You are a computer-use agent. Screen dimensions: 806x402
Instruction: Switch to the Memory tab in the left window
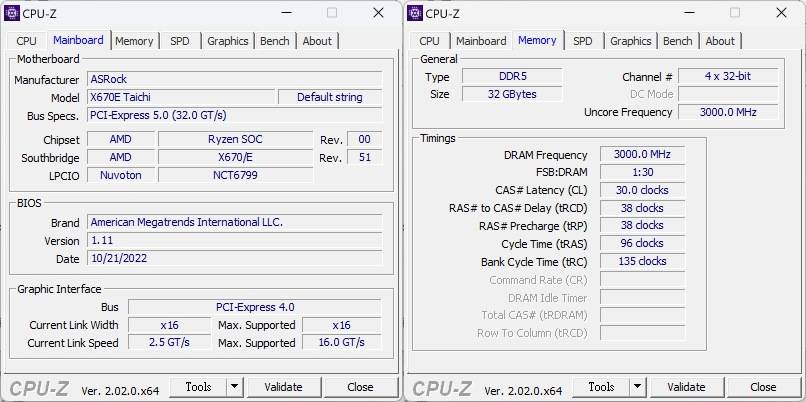(134, 41)
